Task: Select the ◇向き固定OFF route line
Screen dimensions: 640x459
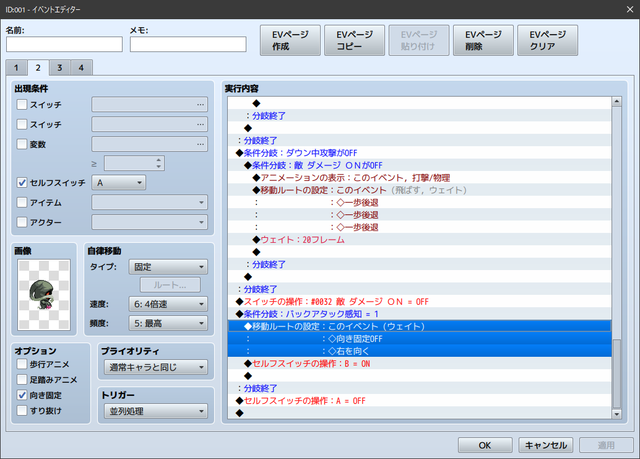Action: coord(419,339)
